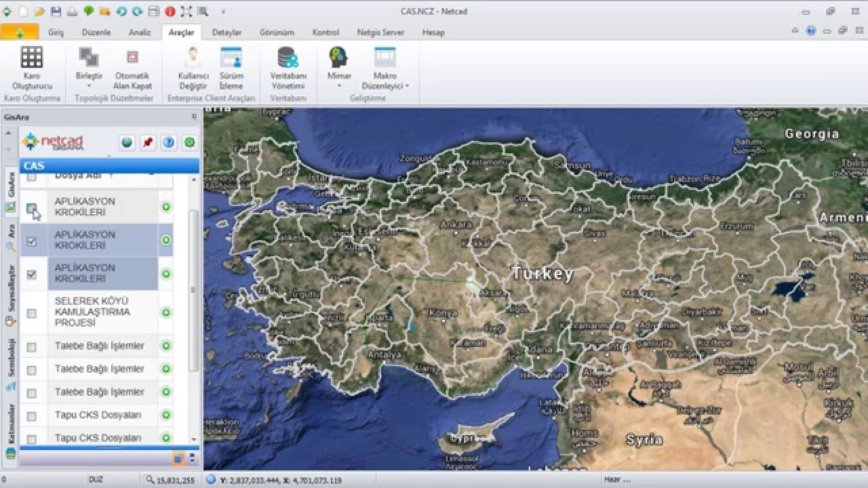Check the SELEREK KÖYÜ KAMULAŞTIRMA PROJESİ checkbox
Image resolution: width=868 pixels, height=488 pixels.
click(32, 314)
